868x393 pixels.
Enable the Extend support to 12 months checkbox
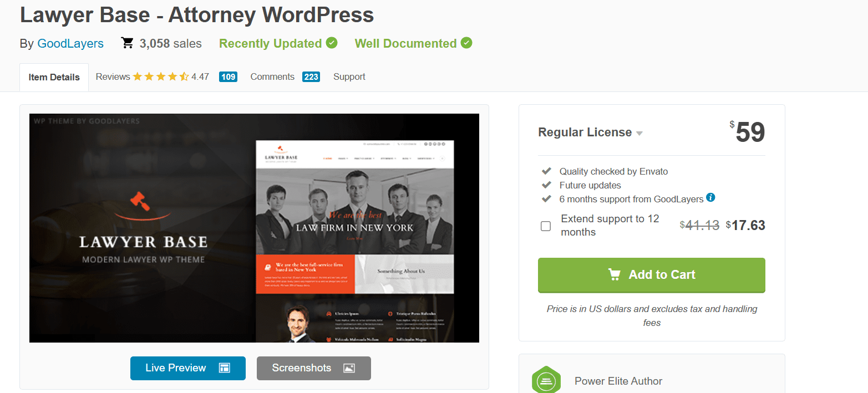click(546, 226)
